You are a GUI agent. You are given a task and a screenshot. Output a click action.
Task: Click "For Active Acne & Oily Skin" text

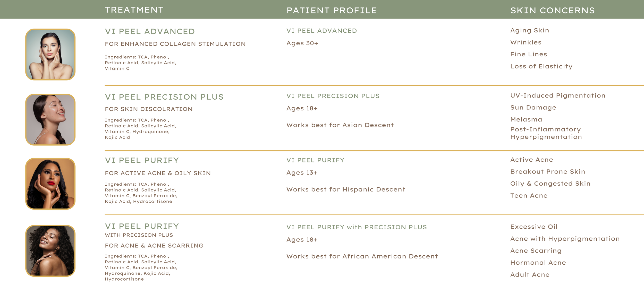158,173
